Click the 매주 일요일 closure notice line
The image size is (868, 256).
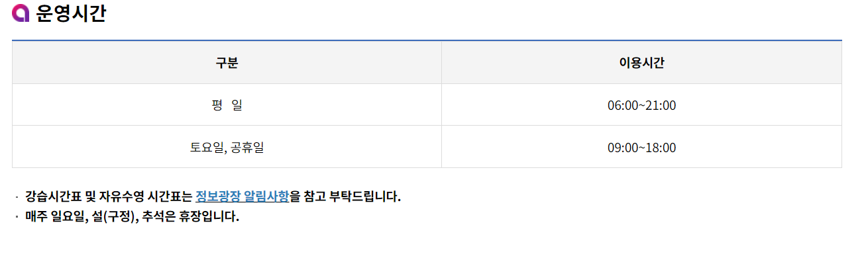pyautogui.click(x=132, y=216)
